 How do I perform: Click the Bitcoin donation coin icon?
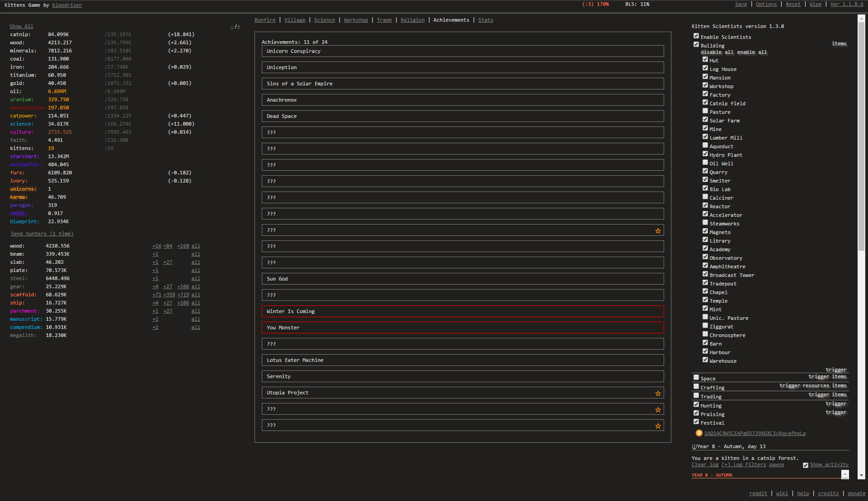[698, 433]
